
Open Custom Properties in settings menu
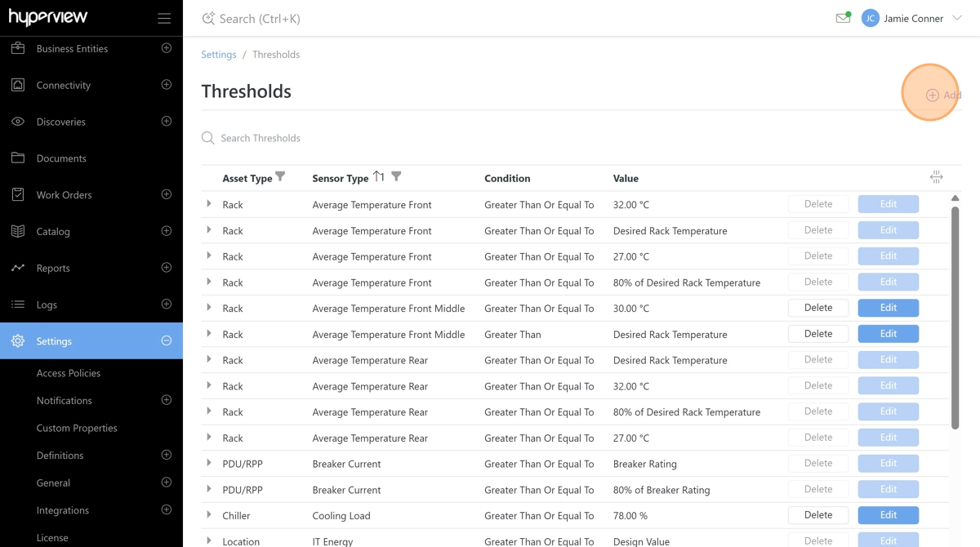(x=77, y=428)
